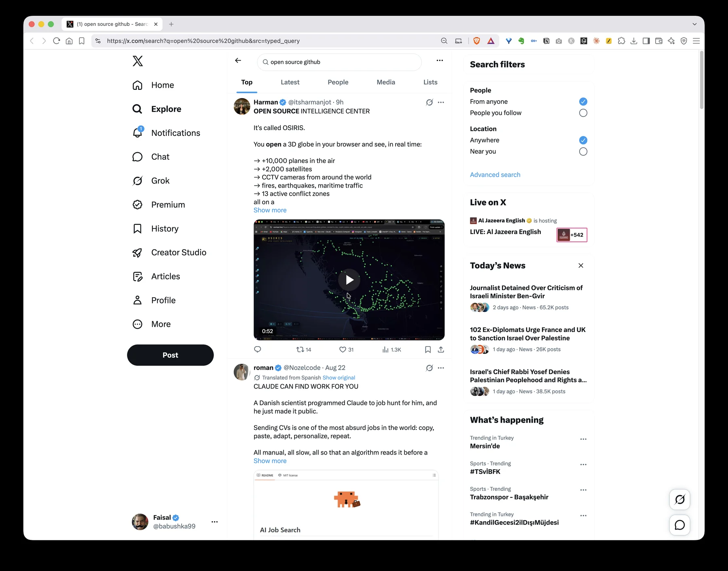Like Harman's post with 31 likes
Image resolution: width=728 pixels, height=571 pixels.
pyautogui.click(x=346, y=349)
